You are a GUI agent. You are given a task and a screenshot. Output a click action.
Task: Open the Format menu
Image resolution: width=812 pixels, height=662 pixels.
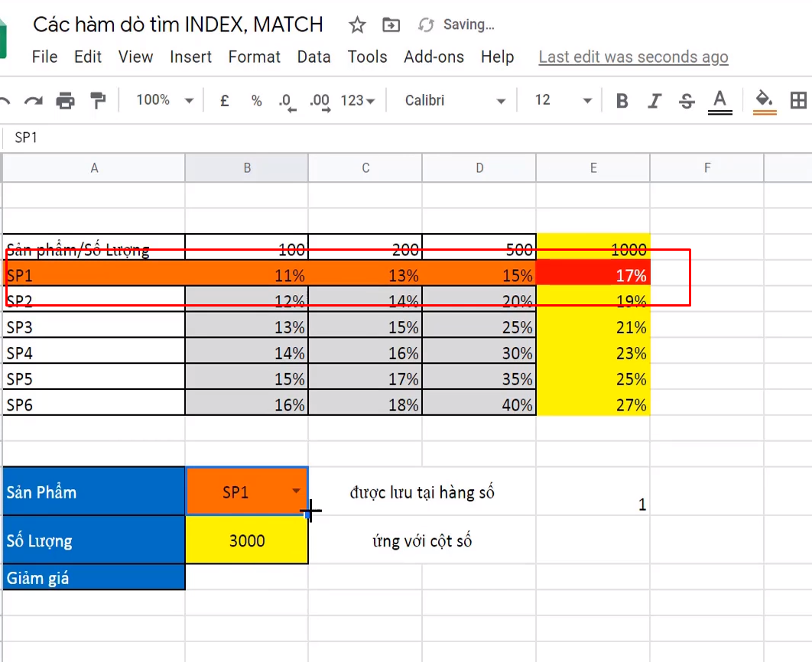tap(255, 57)
